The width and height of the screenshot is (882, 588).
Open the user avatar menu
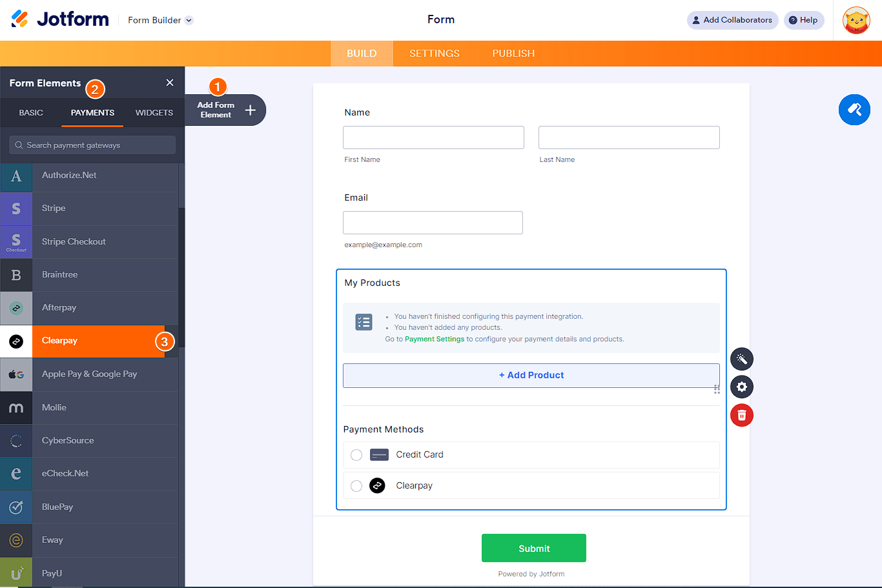[x=856, y=21]
